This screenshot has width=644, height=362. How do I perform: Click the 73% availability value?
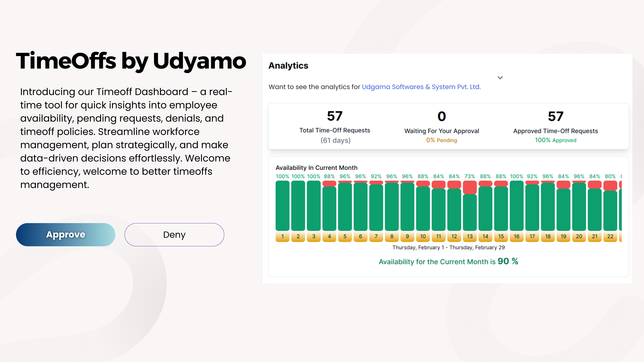coord(470,176)
